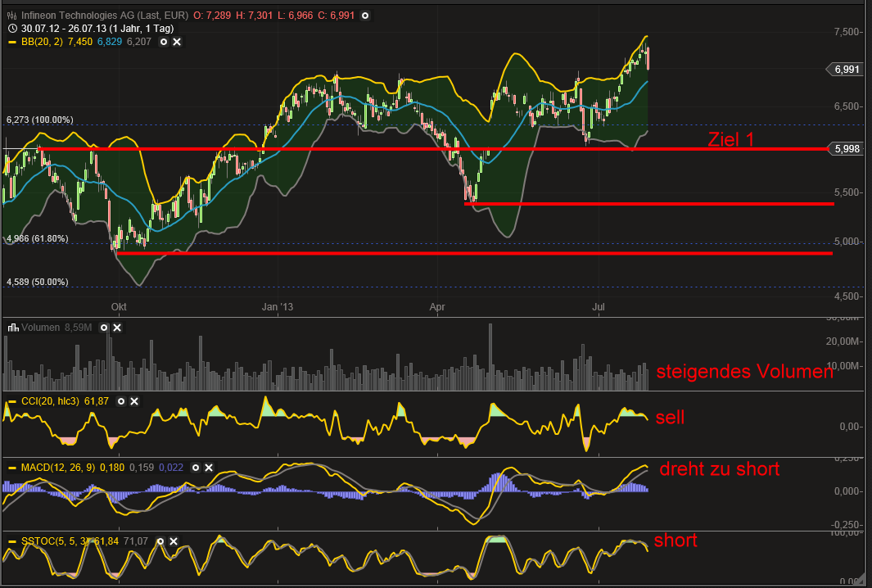
Task: Click the 4,589 (50.00%) Fibonacci label
Action: tap(38, 282)
